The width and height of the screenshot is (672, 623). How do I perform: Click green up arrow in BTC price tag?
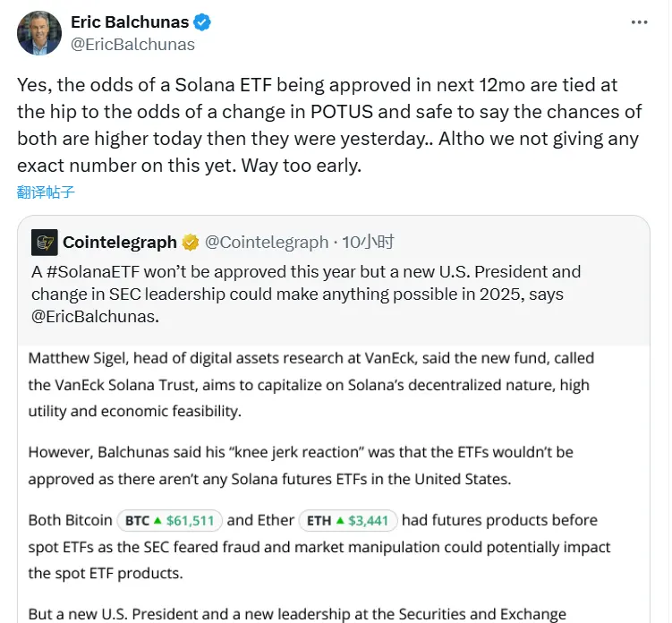click(x=158, y=521)
